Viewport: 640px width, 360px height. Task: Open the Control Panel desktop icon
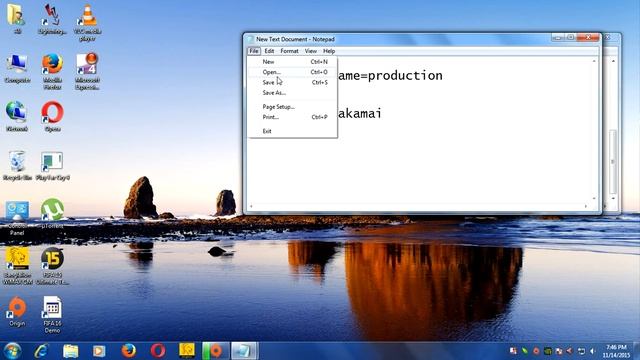pos(17,218)
